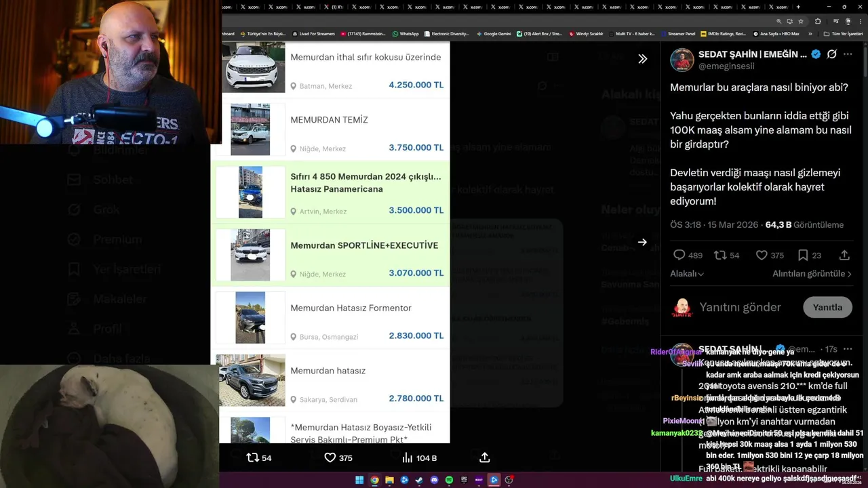Click the 4.250.000 TL price
This screenshot has width=868, height=488.
tap(416, 85)
